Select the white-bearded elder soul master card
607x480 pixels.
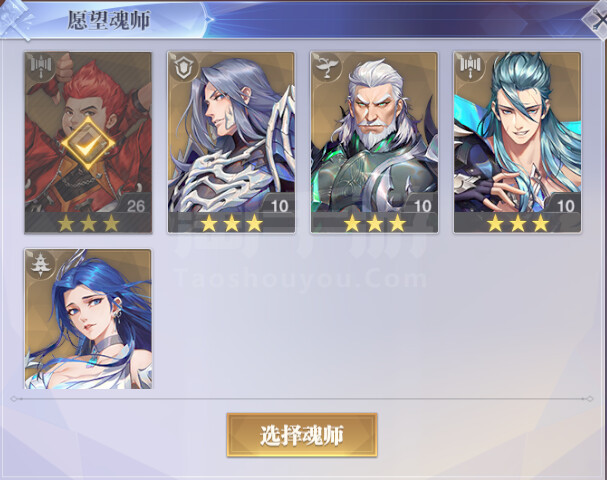[374, 142]
